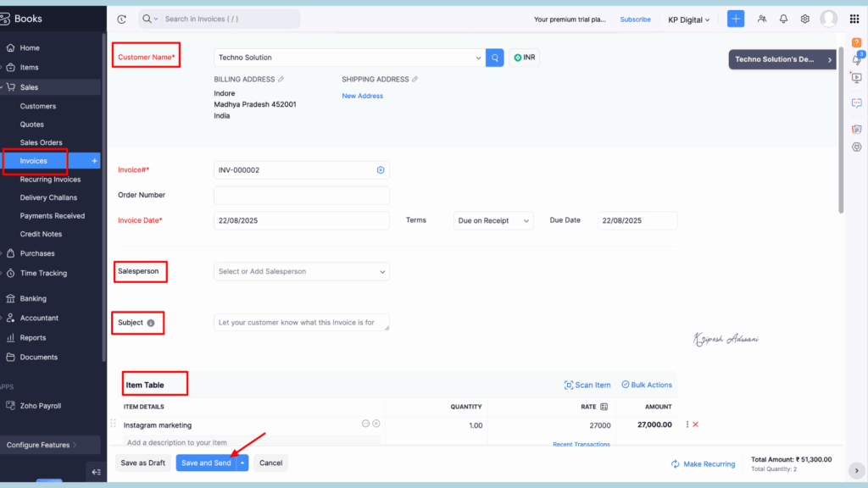
Task: Click the customer search magnifier button
Action: click(x=495, y=58)
